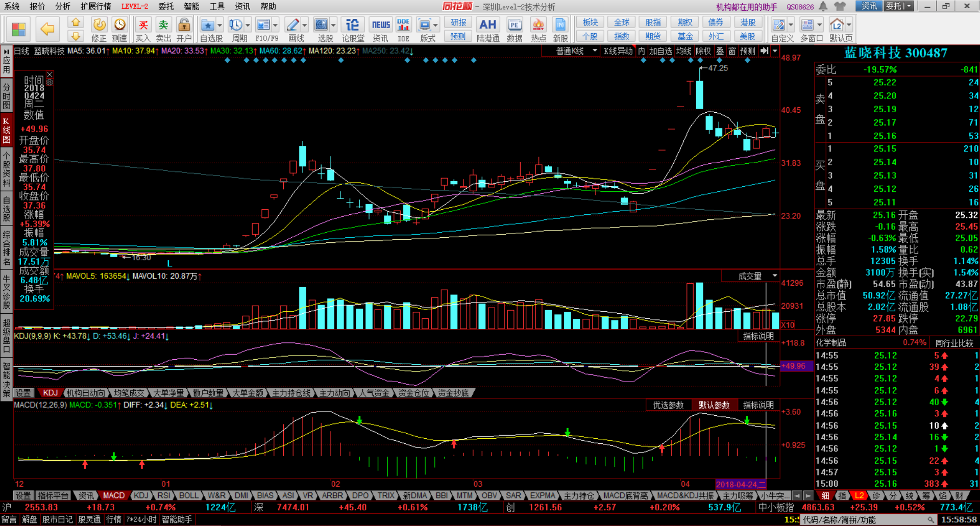The image size is (980, 526).
Task: Switch to the BOLL indicator tab
Action: 189,495
